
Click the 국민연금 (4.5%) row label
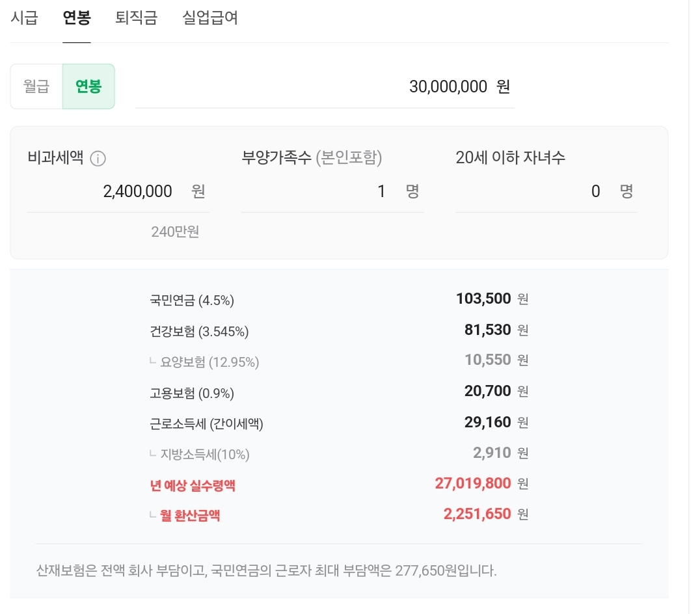[x=192, y=300]
